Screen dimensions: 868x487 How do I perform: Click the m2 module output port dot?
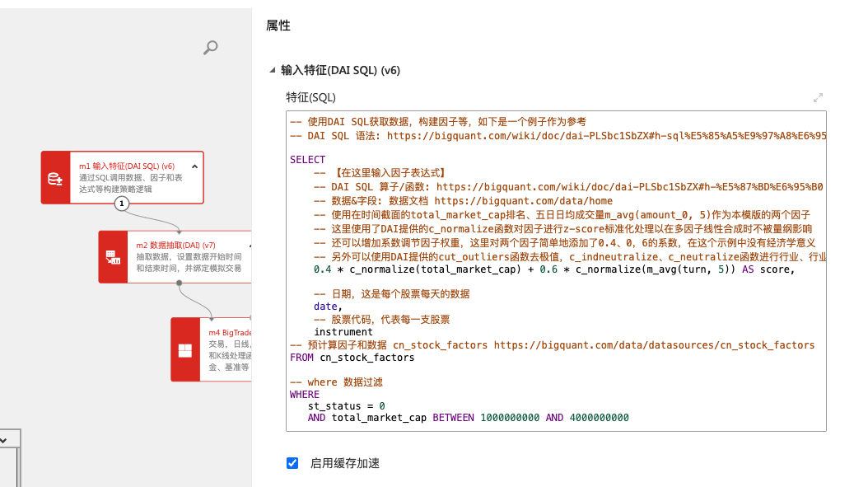point(179,283)
